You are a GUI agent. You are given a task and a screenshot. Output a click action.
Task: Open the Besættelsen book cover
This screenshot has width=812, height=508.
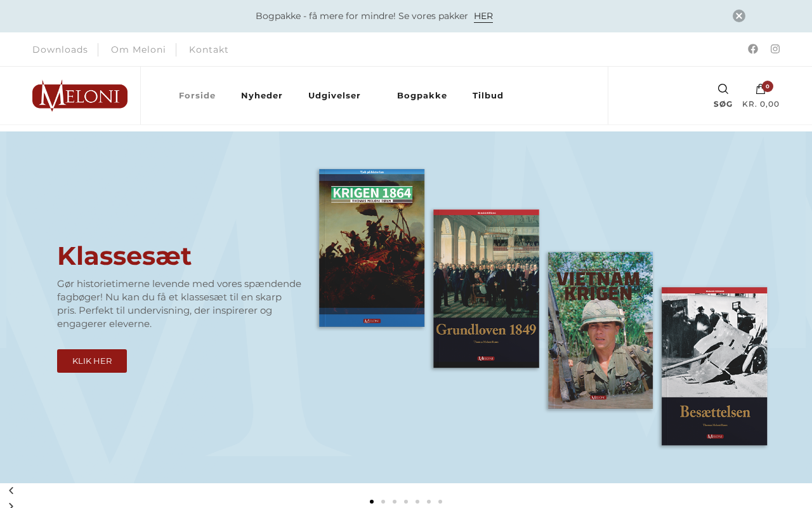[714, 366]
